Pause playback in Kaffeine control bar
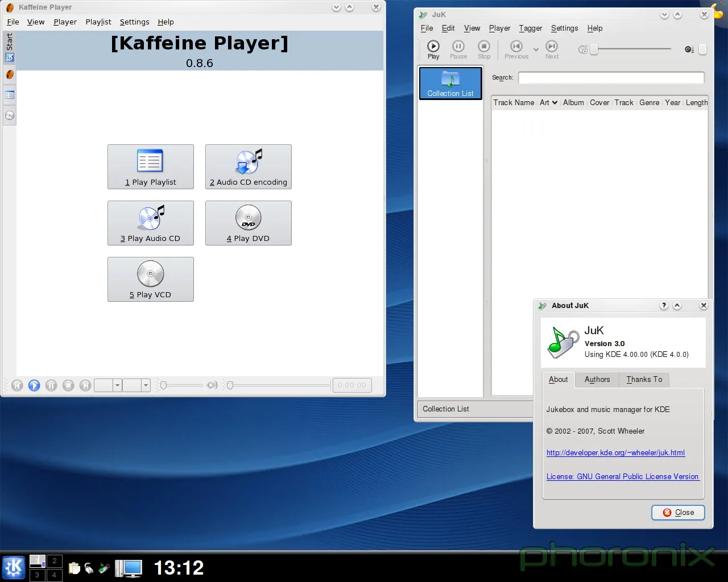The image size is (728, 582). coord(51,385)
